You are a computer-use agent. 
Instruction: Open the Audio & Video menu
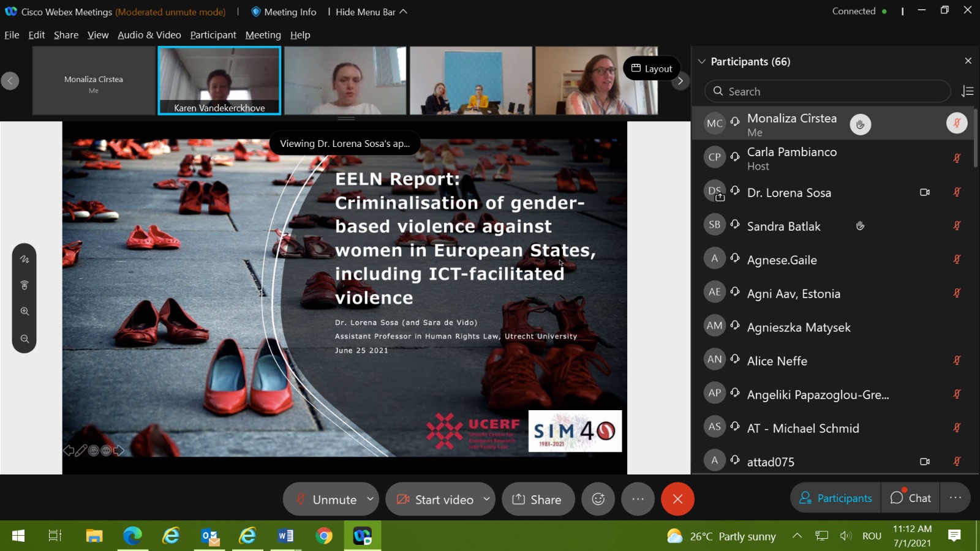click(x=149, y=35)
